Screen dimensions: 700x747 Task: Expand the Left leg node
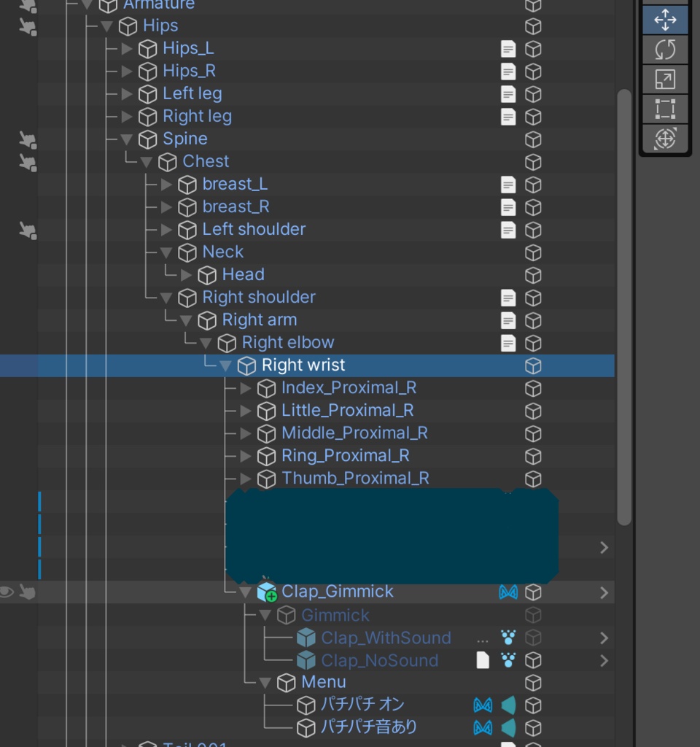coord(127,94)
